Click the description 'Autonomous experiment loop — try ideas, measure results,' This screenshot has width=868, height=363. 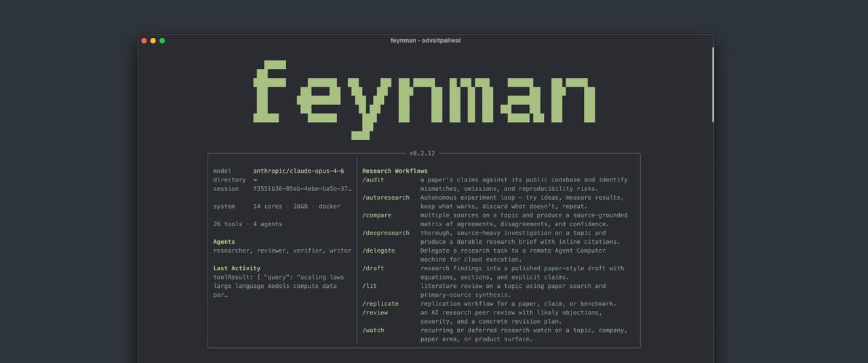[x=521, y=198]
